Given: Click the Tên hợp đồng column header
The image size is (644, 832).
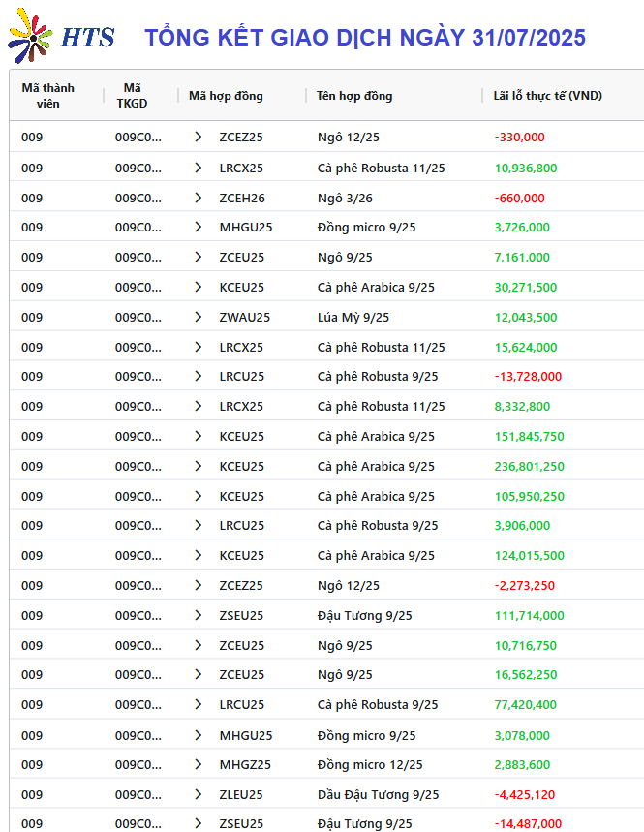Looking at the screenshot, I should (354, 96).
